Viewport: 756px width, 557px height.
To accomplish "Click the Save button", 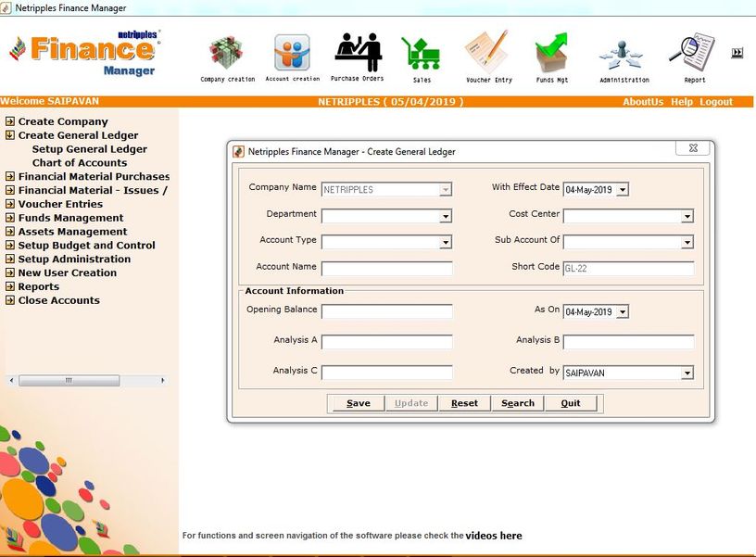I will (x=359, y=403).
